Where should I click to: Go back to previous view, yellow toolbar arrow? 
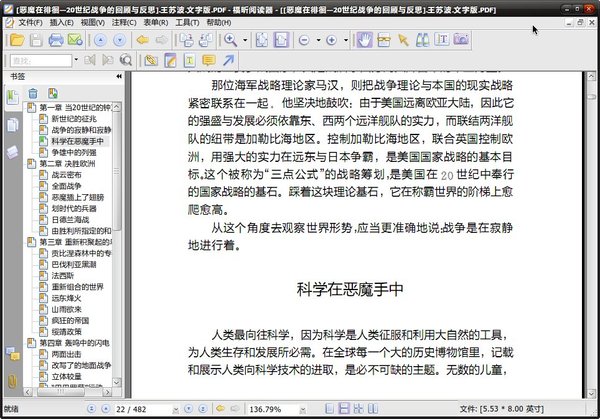(x=143, y=40)
